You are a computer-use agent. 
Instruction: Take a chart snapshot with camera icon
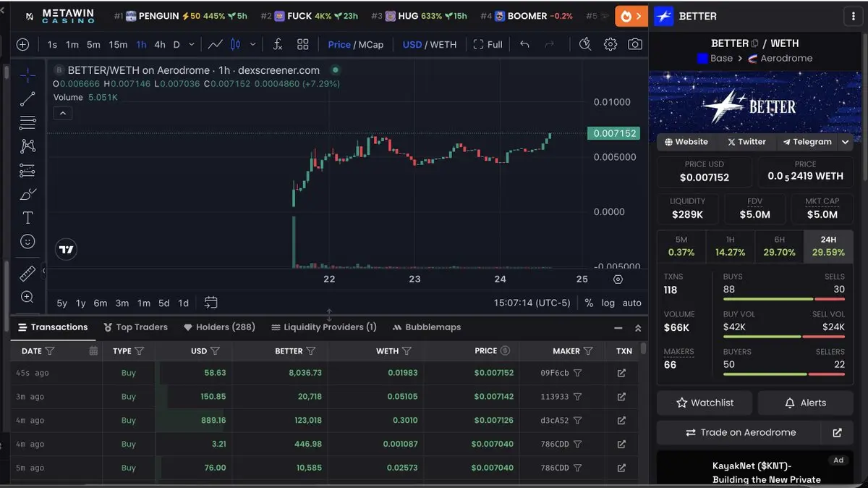(x=634, y=44)
